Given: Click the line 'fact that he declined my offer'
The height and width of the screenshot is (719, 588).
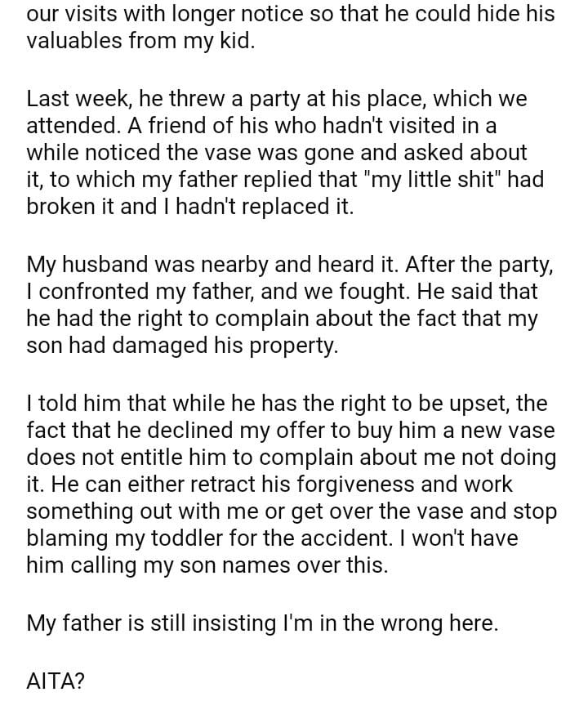Looking at the screenshot, I should pos(290,430).
